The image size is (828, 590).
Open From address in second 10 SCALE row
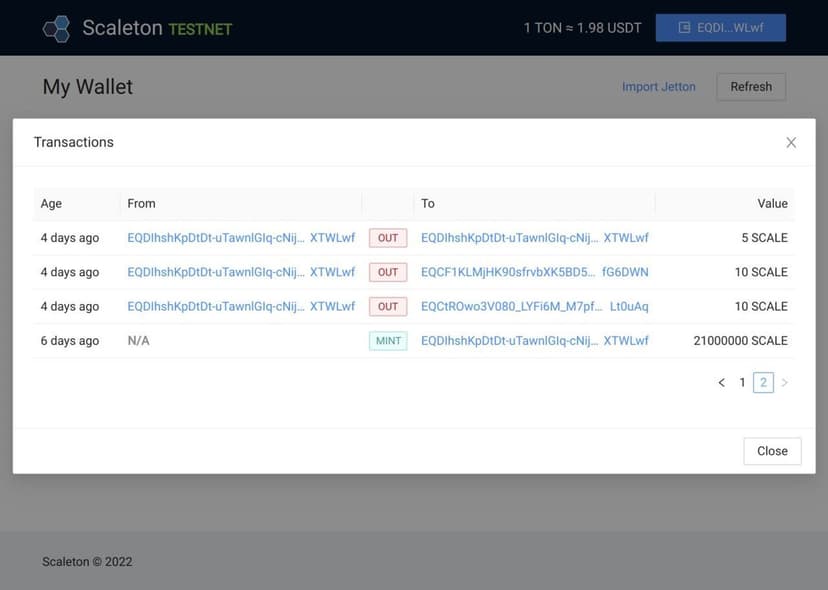pyautogui.click(x=241, y=306)
